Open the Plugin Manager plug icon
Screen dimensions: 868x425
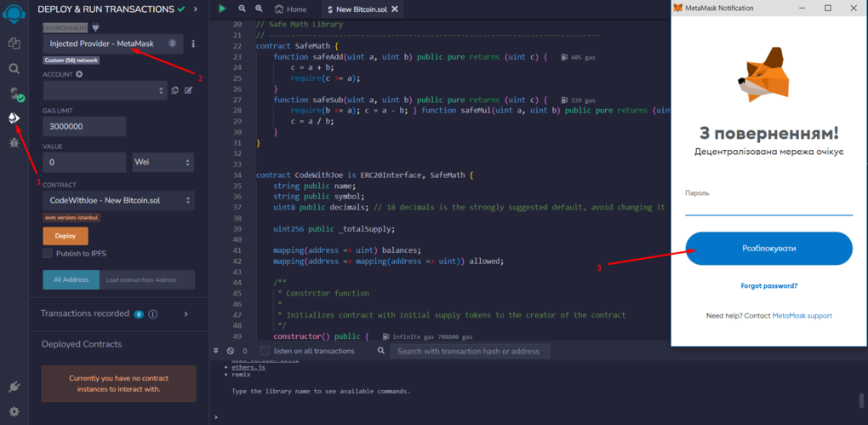click(x=14, y=387)
